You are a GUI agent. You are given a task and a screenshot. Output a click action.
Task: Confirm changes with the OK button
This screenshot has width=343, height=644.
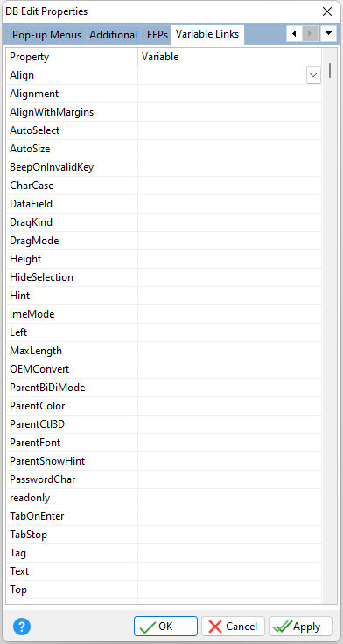165,626
